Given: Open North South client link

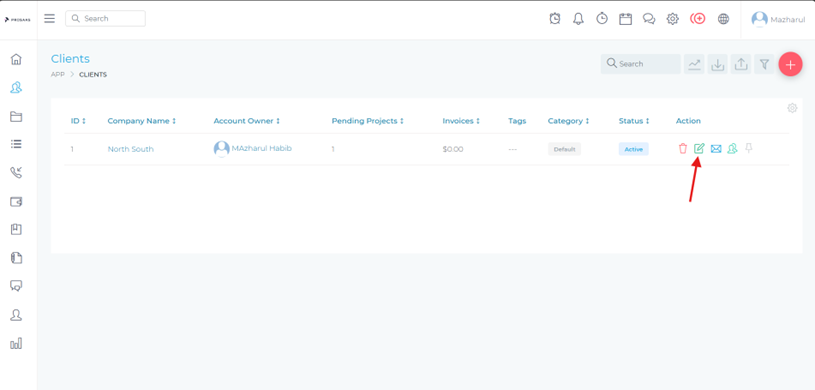Looking at the screenshot, I should click(130, 149).
